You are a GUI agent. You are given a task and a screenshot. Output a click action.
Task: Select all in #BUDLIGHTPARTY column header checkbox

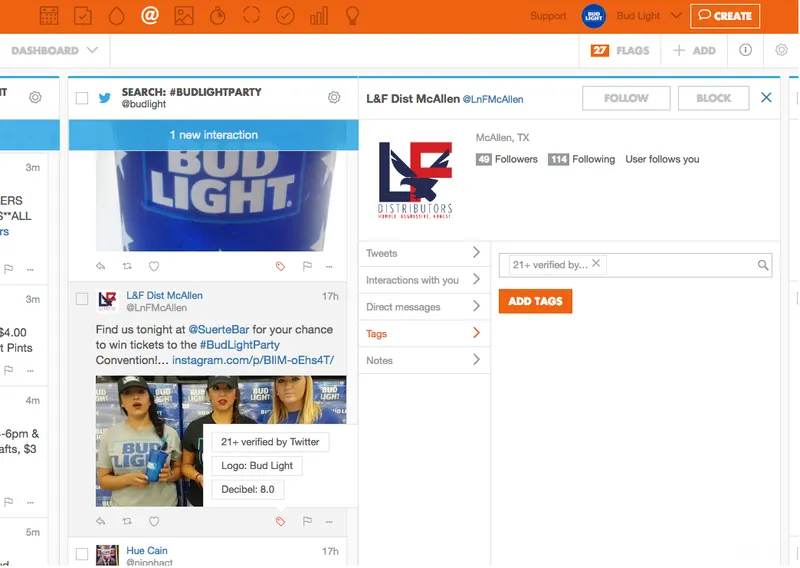point(82,98)
